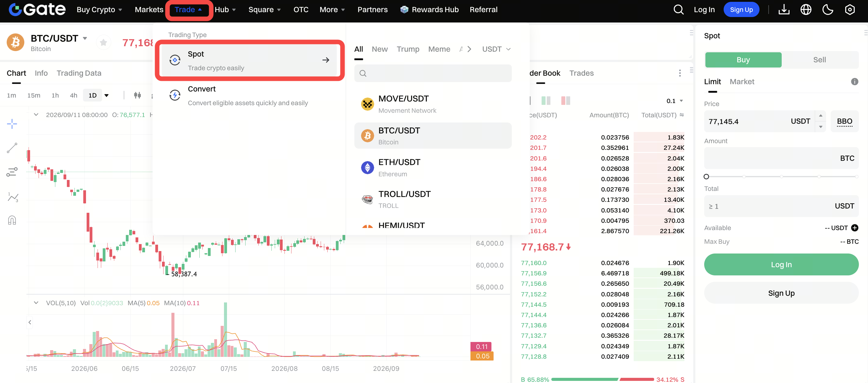Open the search magnifier icon in header
Screen dimensions: 868x383
click(x=678, y=10)
